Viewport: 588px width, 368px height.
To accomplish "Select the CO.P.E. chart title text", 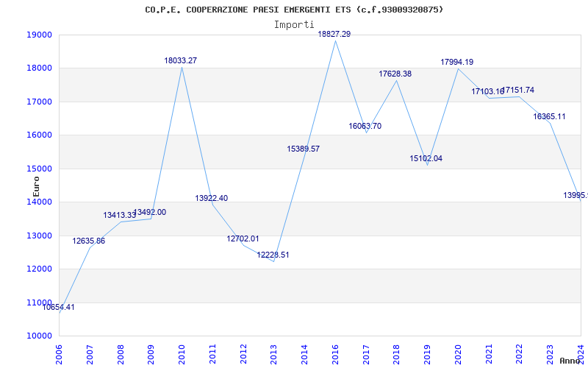I will (294, 10).
